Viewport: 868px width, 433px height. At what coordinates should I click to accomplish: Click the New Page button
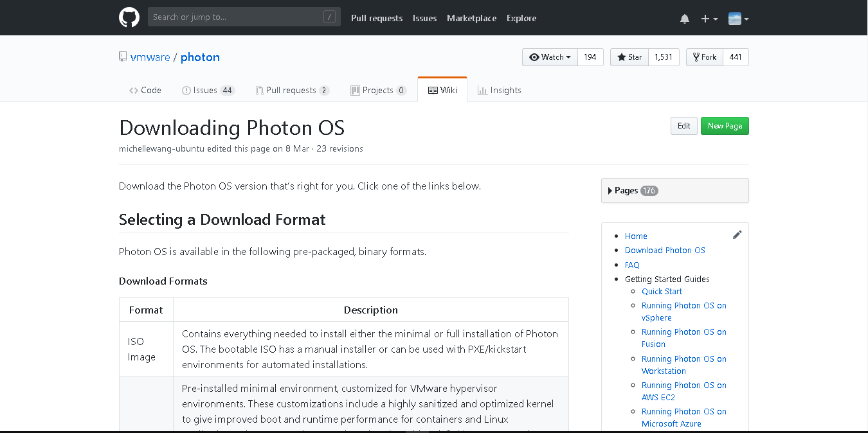coord(725,125)
